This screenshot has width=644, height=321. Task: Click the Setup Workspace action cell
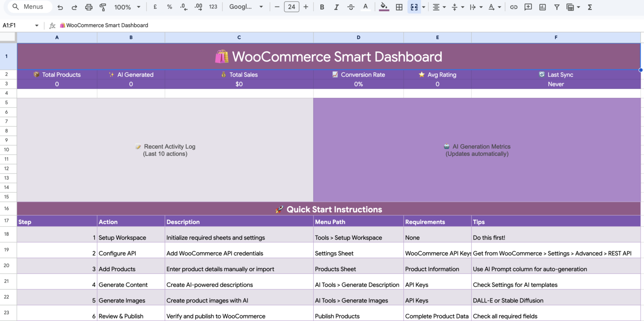pos(131,235)
